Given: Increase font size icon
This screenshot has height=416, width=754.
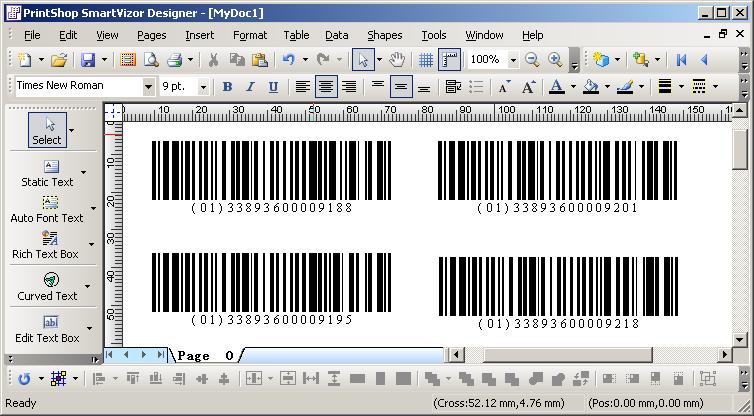Looking at the screenshot, I should tap(528, 87).
